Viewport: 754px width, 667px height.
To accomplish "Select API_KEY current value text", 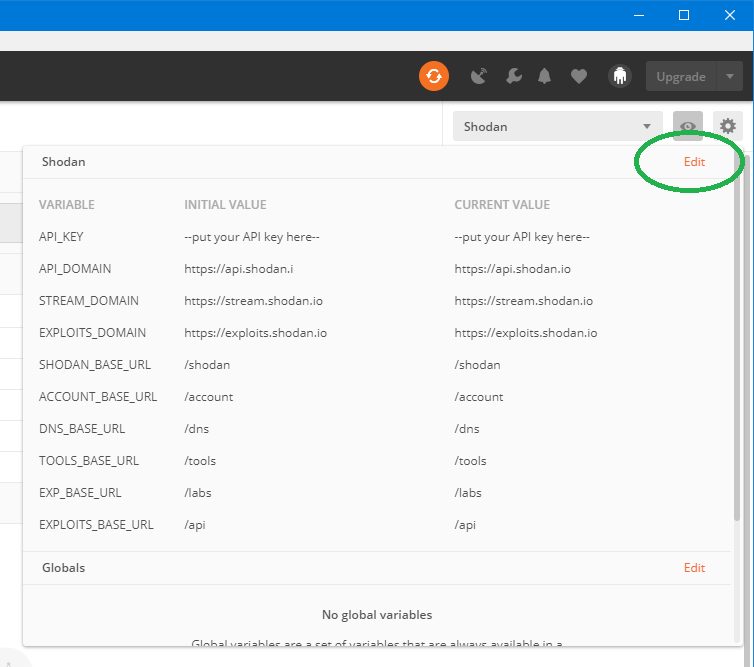I will 522,237.
